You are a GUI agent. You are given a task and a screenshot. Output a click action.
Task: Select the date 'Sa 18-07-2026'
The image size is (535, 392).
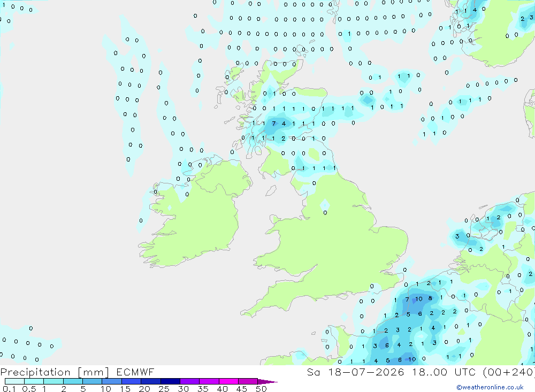[x=355, y=372]
